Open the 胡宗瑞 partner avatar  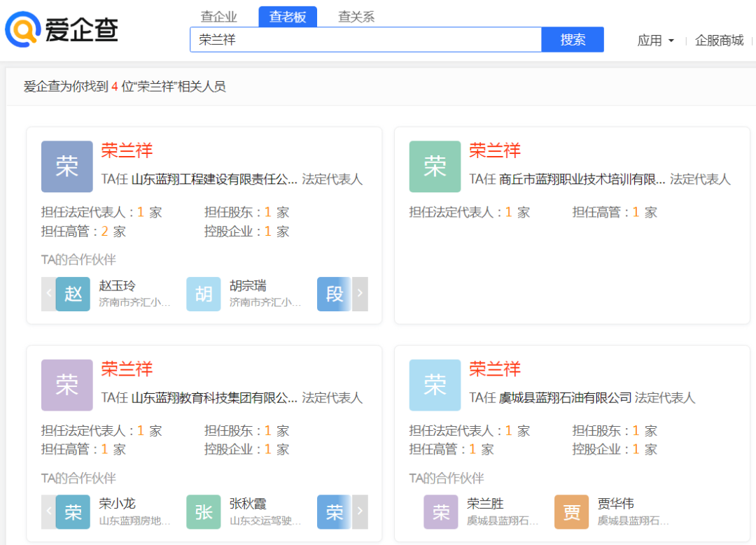click(x=204, y=294)
